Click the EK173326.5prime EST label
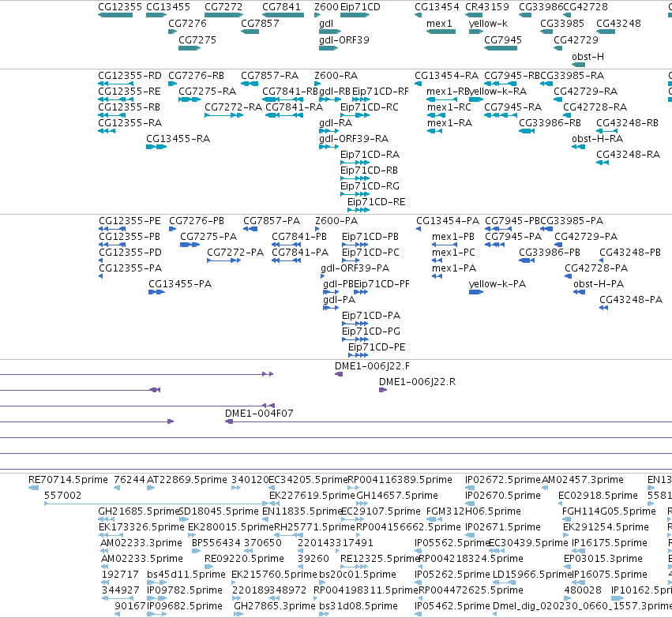Image resolution: width=672 pixels, height=618 pixels. click(x=141, y=527)
